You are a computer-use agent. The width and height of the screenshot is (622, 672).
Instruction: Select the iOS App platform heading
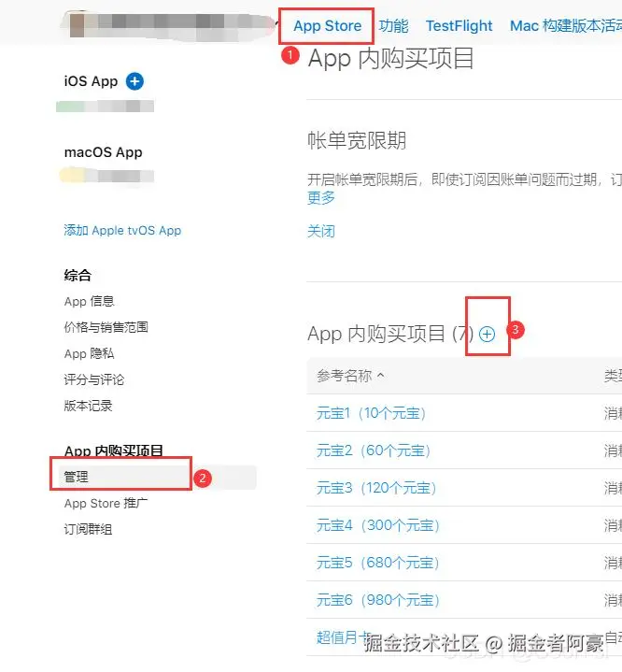click(91, 81)
